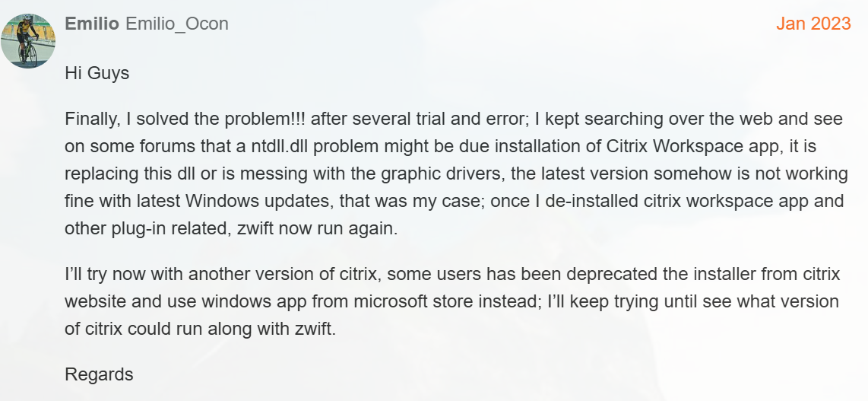The image size is (868, 401).
Task: Open Emilio's cyclist profile avatar
Action: 28,41
